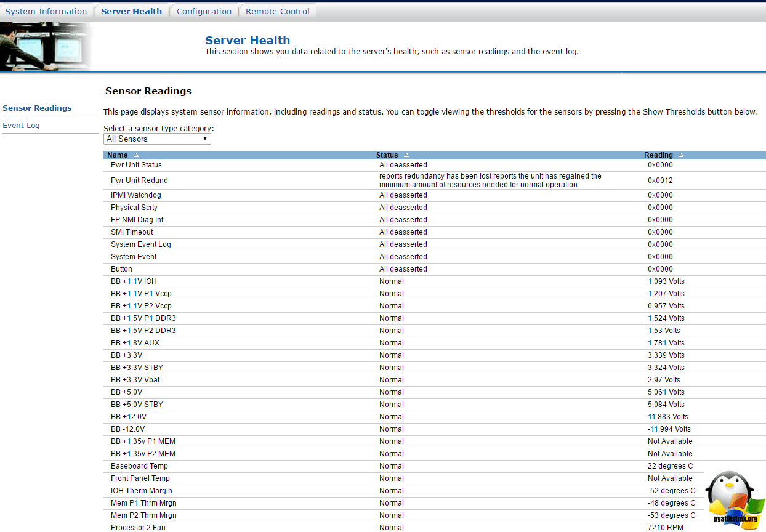Open the System Information tab
766x532 pixels.
pos(46,11)
